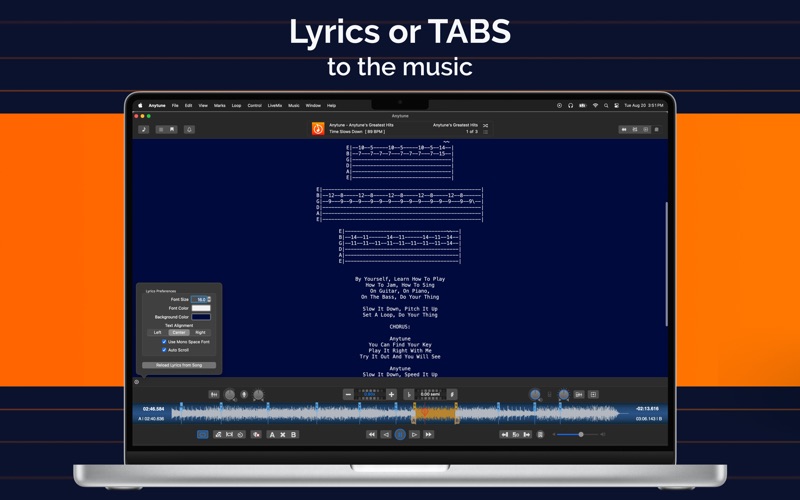The height and width of the screenshot is (500, 800).
Task: Pause playback with the blue round button
Action: coord(400,435)
